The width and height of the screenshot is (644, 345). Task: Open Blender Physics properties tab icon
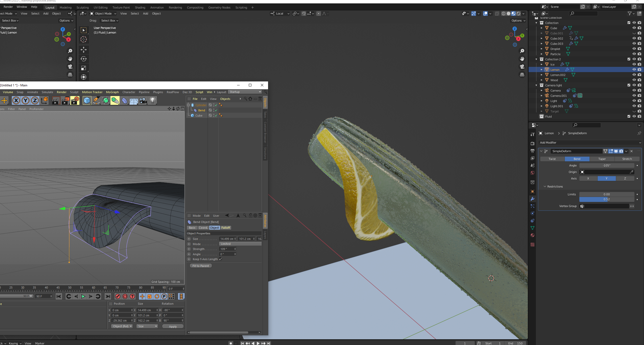coord(532,213)
